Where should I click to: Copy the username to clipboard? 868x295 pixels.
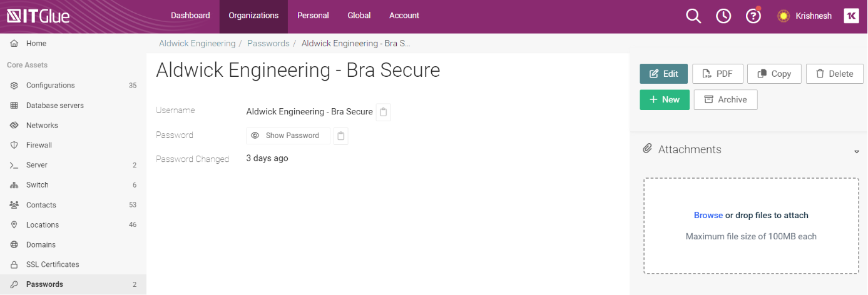[384, 112]
